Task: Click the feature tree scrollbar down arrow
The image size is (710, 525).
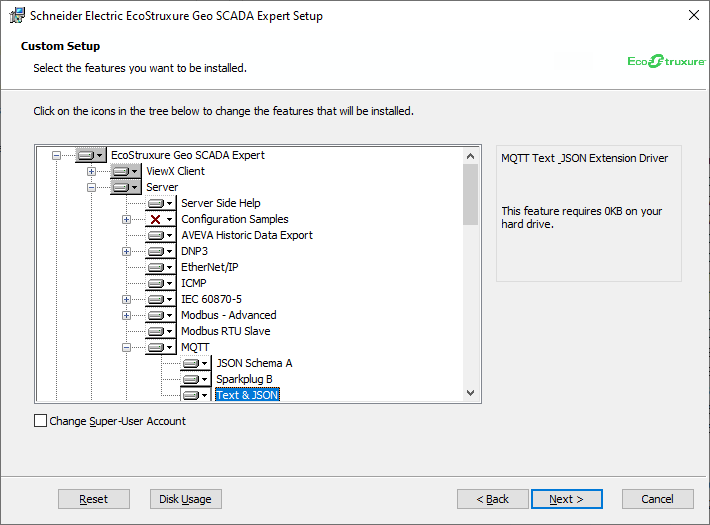Action: (471, 394)
